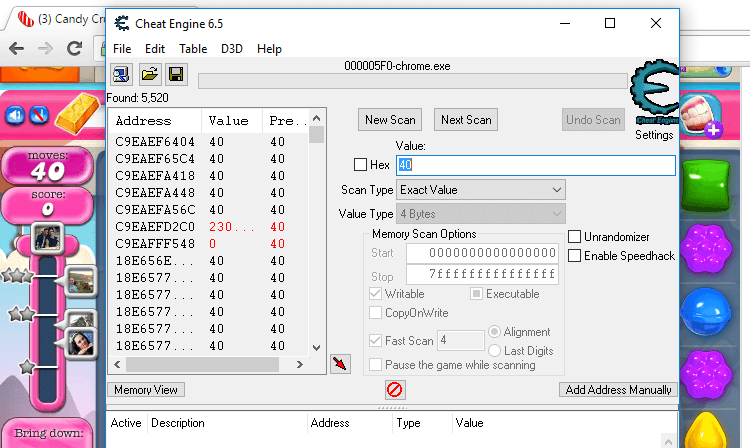Toggle the CopyOnWrite checkbox
The image size is (750, 448).
[375, 313]
